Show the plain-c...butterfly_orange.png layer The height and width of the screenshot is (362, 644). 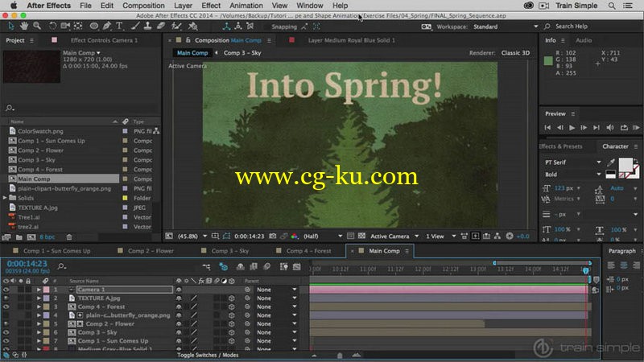6,315
